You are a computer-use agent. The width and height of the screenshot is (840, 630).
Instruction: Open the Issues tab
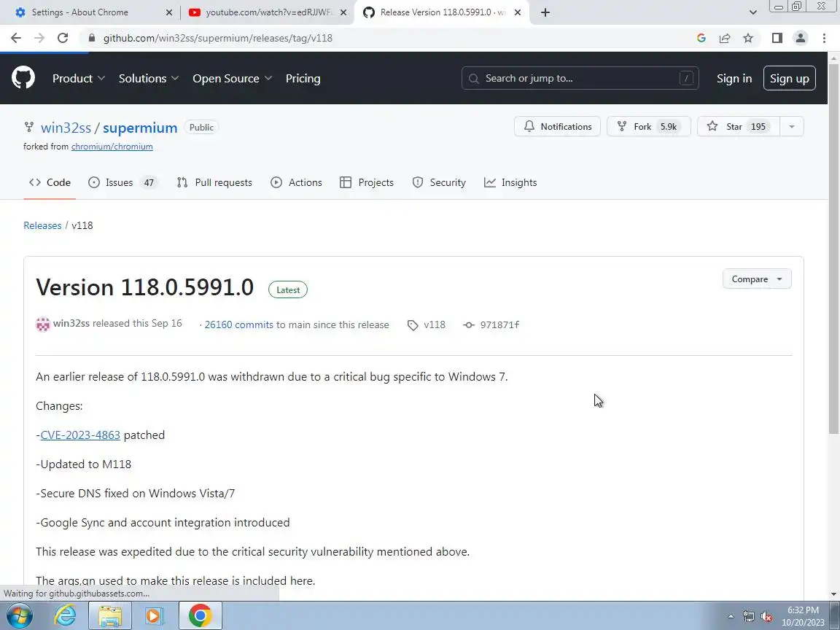tap(122, 183)
